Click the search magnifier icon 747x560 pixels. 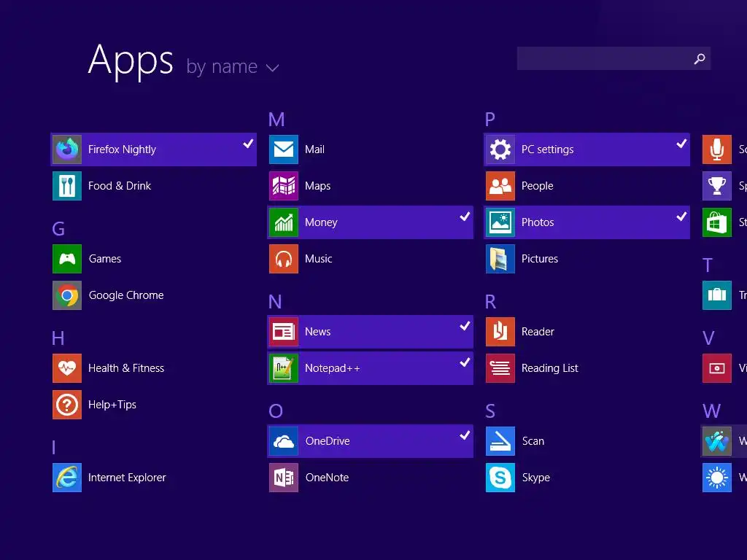(x=700, y=58)
